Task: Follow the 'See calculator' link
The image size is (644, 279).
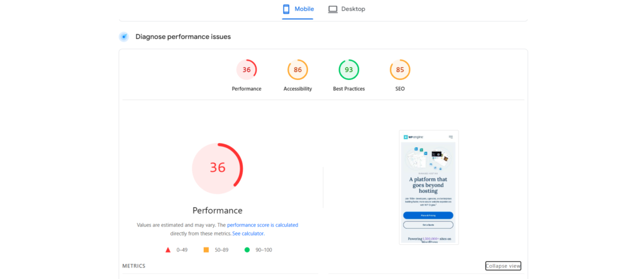Action: click(x=248, y=234)
